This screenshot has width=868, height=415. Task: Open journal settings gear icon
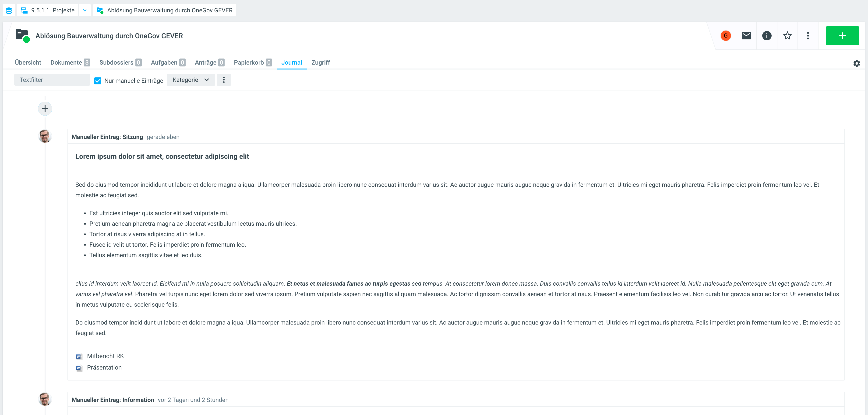[x=857, y=63]
